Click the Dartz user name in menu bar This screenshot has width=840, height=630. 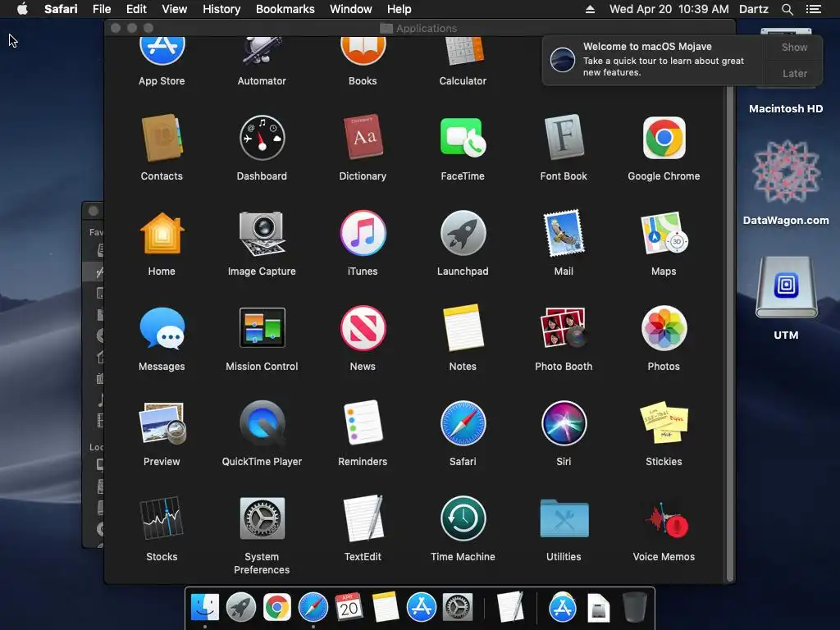tap(754, 9)
